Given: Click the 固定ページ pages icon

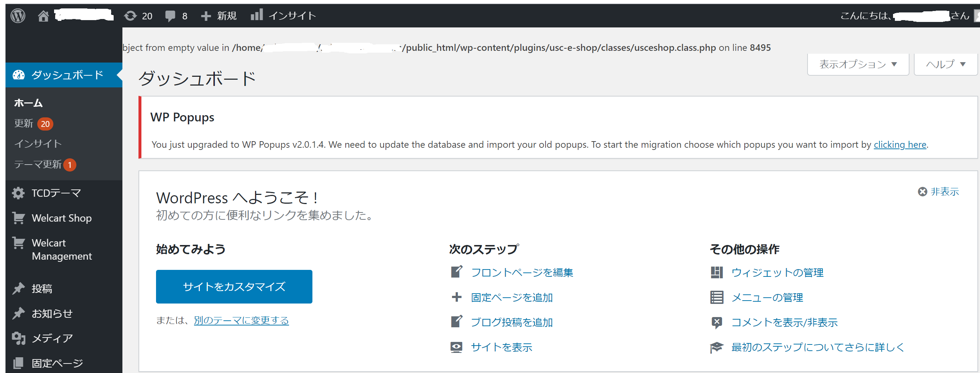Looking at the screenshot, I should click(18, 363).
